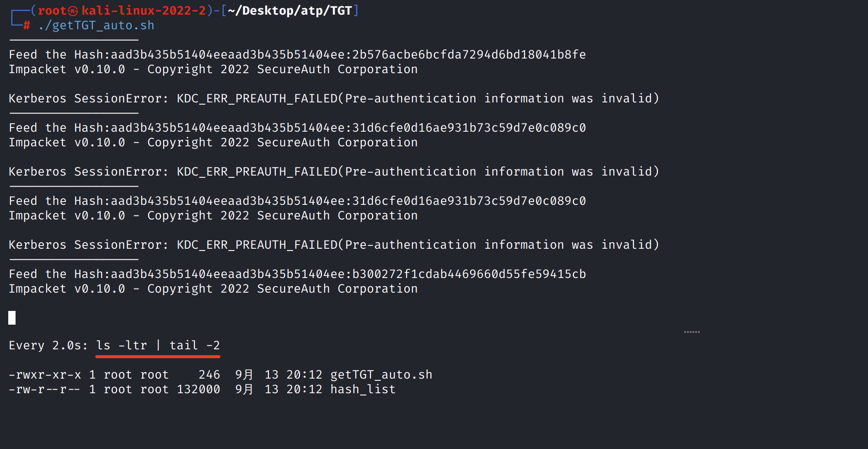Viewport: 868px width, 449px height.
Task: Click the red hash prompt symbol
Action: click(27, 26)
